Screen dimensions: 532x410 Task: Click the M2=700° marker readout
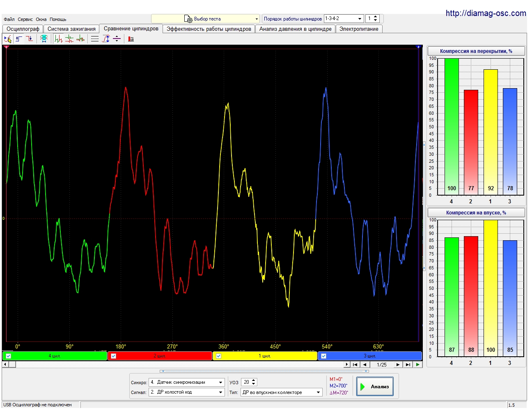point(338,386)
